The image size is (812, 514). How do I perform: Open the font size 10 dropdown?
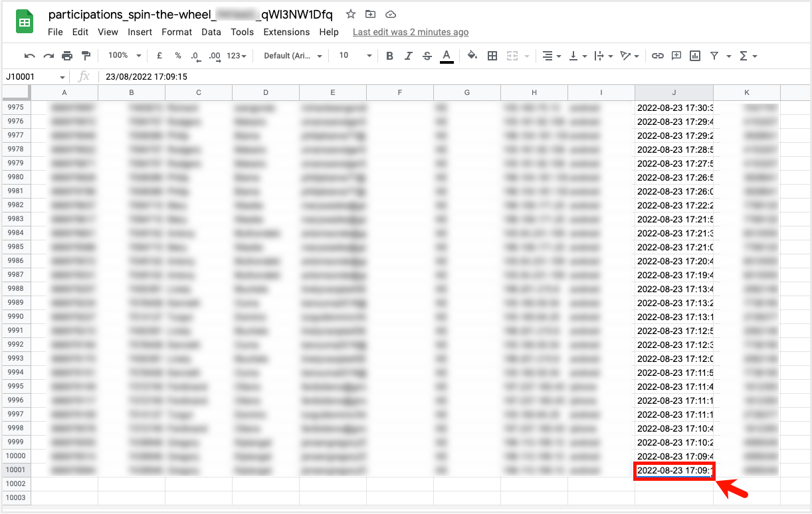pos(355,56)
